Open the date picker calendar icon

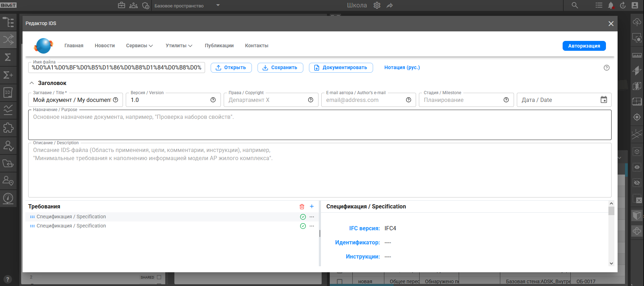tap(604, 100)
